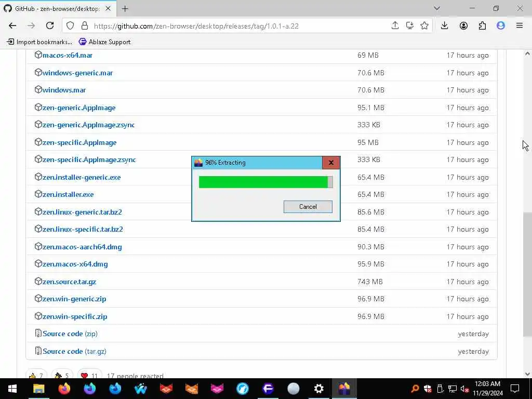Open the muted volume tray icon

(x=465, y=389)
